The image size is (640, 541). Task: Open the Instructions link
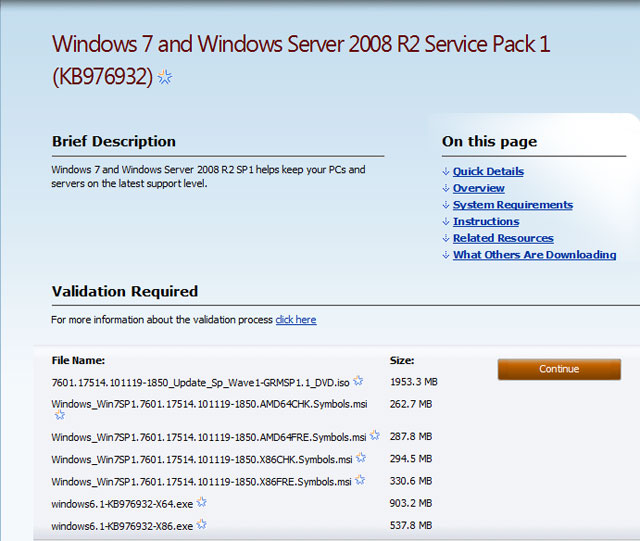(x=486, y=222)
